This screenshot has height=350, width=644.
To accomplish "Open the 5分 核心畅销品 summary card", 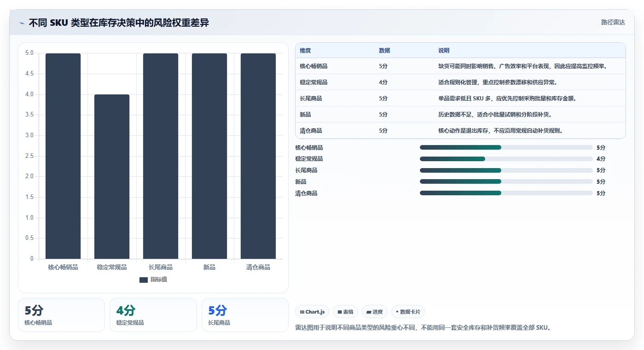I will click(61, 315).
